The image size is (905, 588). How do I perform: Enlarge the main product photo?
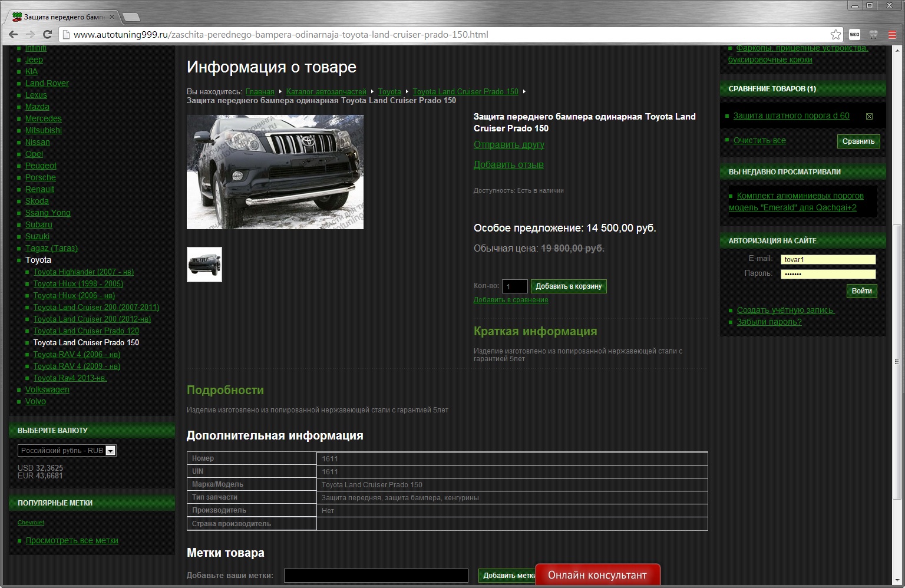tap(275, 172)
